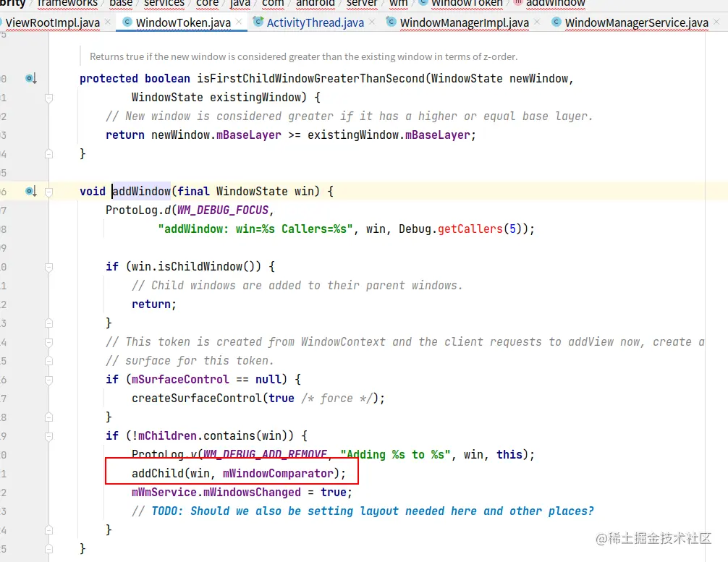
Task: Close the ViewRootImpl.java tab
Action: point(108,22)
